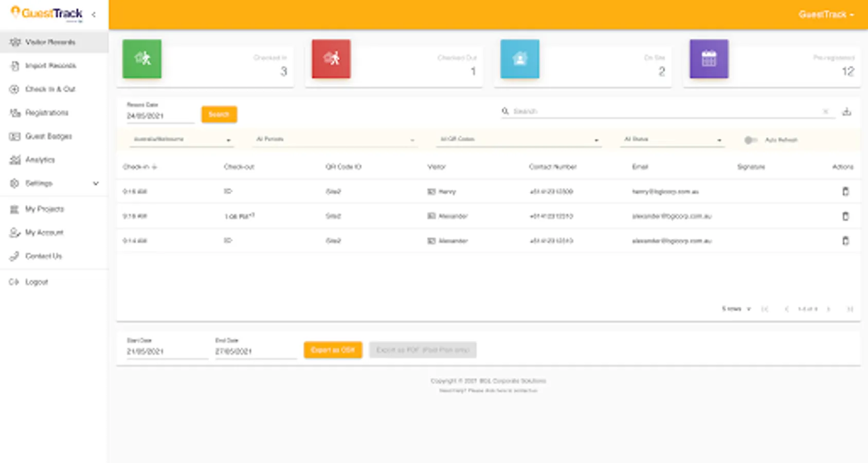Click the Visitor Records sidebar icon
Screen dimensions: 868x463
click(x=15, y=42)
